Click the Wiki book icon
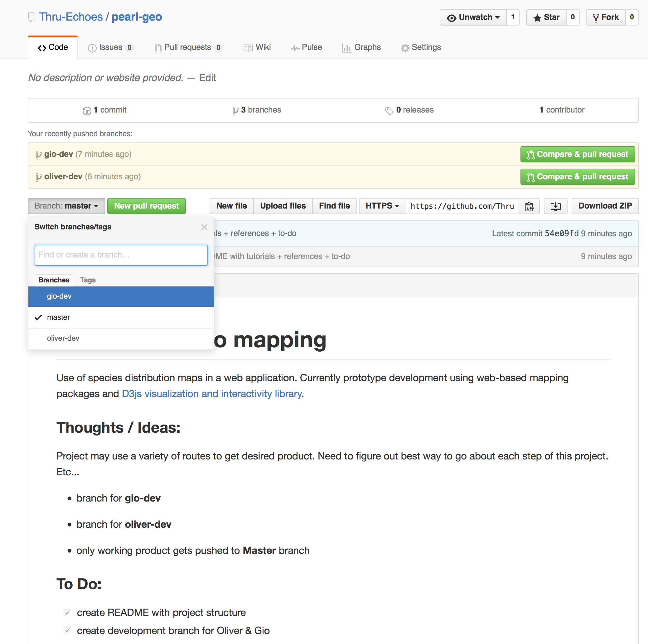This screenshot has width=648, height=644. coord(248,48)
